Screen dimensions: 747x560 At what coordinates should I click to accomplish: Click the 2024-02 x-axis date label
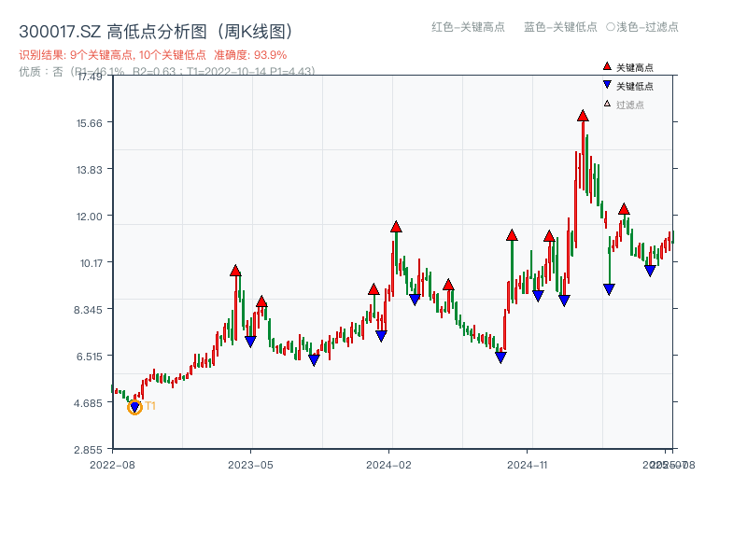(388, 465)
